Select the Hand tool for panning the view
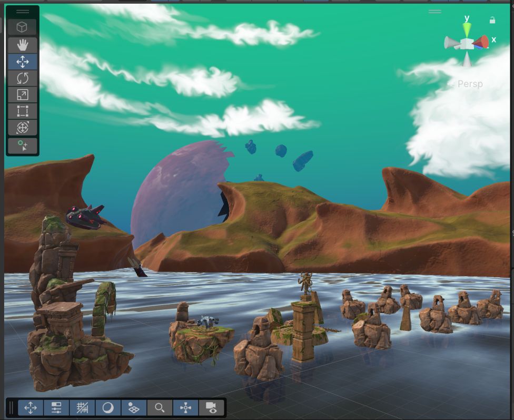This screenshot has height=420, width=514. click(x=22, y=45)
